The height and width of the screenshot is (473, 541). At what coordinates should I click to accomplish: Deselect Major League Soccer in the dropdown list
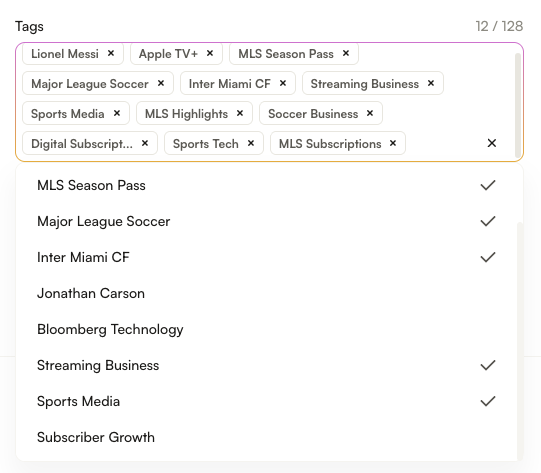[x=266, y=221]
